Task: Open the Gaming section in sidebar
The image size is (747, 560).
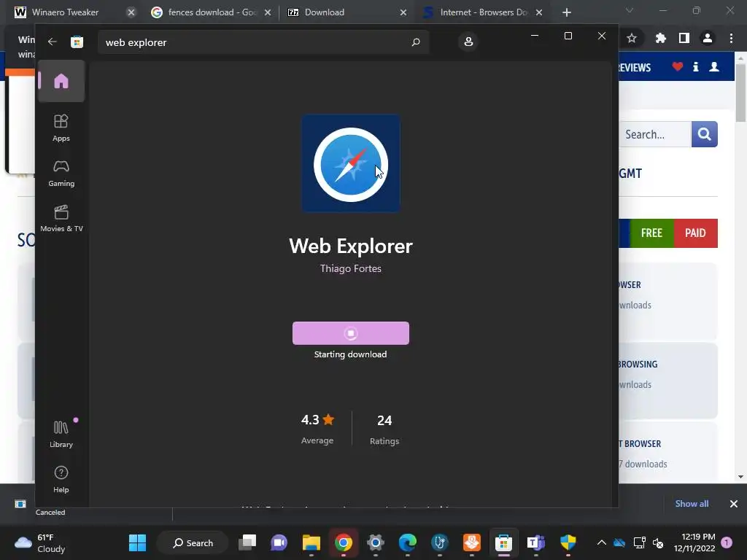Action: coord(61,174)
